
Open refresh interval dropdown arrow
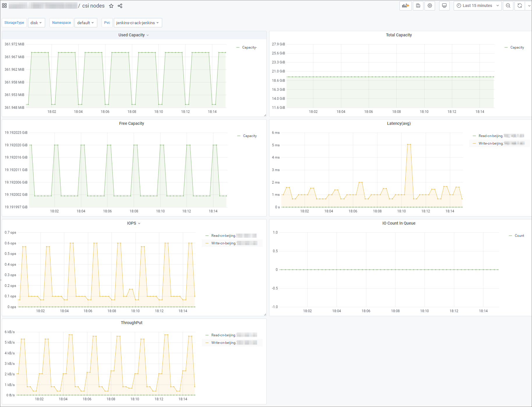[529, 6]
